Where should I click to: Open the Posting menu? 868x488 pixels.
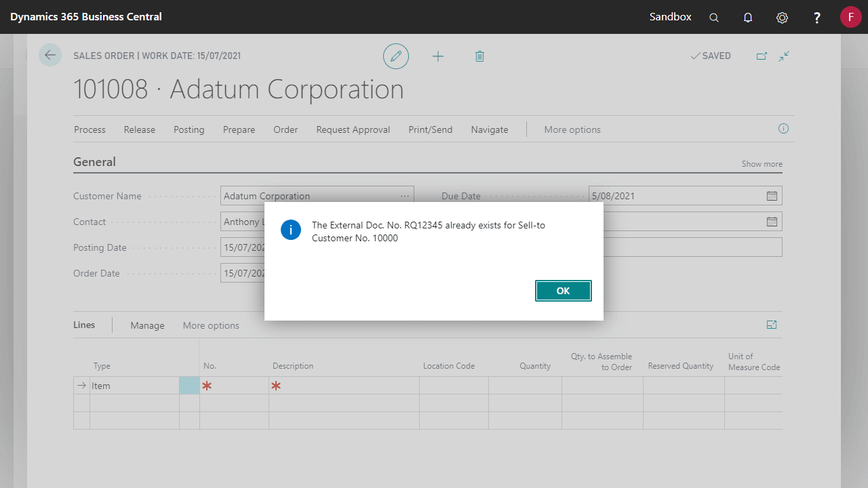point(189,129)
